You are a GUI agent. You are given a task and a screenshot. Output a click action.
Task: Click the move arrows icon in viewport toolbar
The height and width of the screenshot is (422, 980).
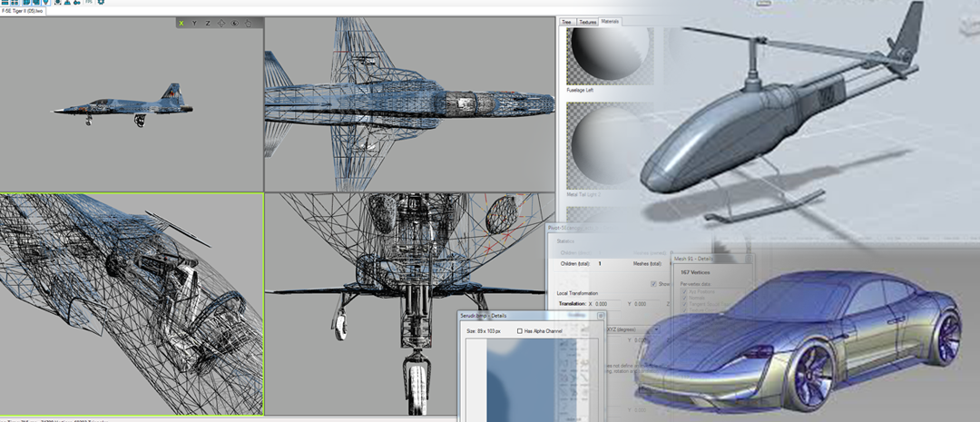coord(221,23)
